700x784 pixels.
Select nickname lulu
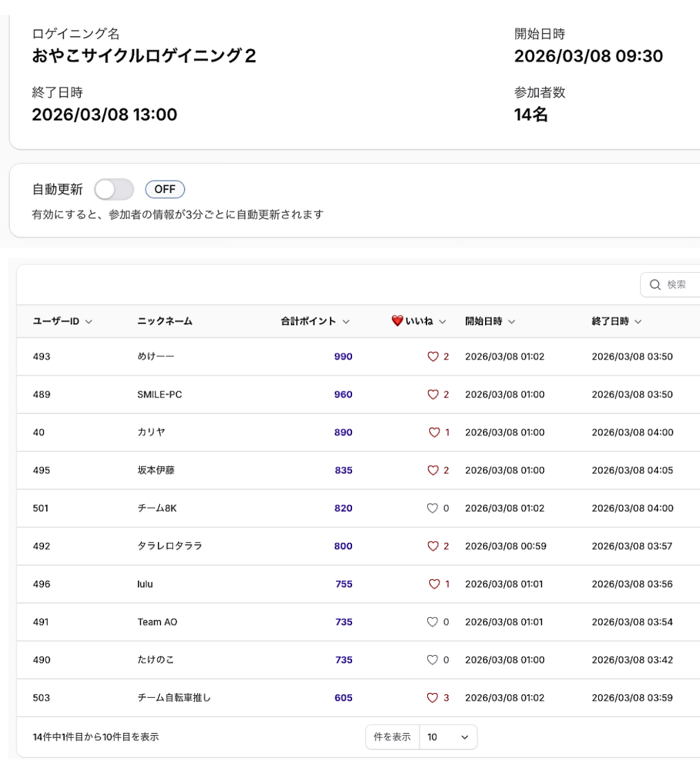[145, 584]
